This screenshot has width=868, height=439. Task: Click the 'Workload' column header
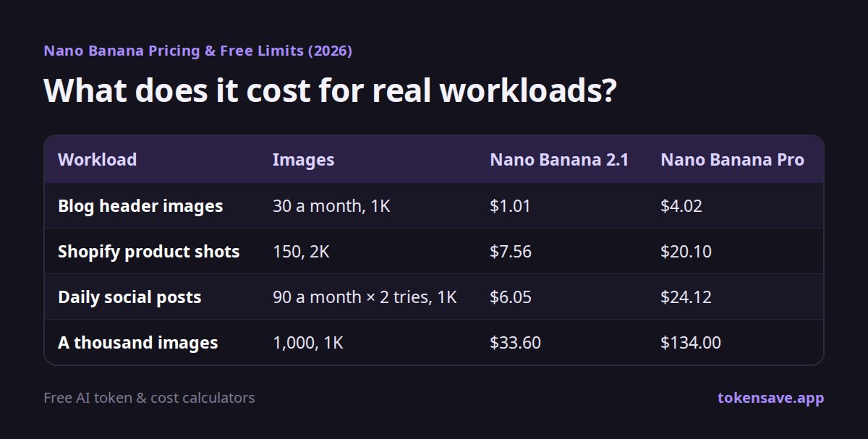click(97, 160)
